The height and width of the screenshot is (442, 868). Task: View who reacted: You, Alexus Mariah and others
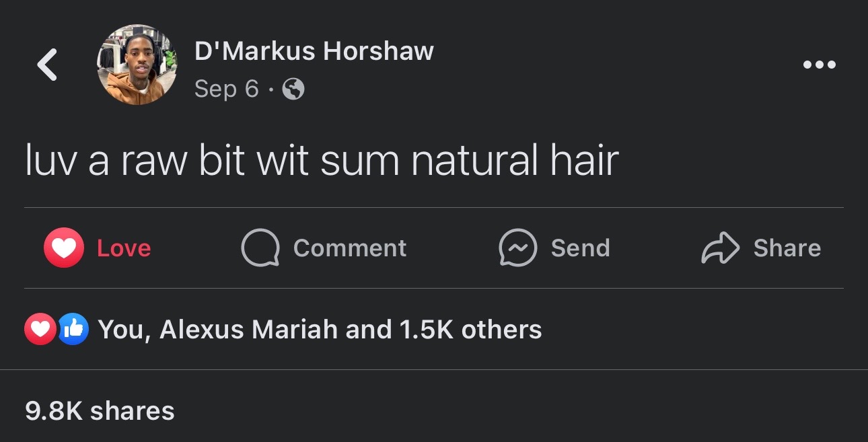[x=320, y=329]
